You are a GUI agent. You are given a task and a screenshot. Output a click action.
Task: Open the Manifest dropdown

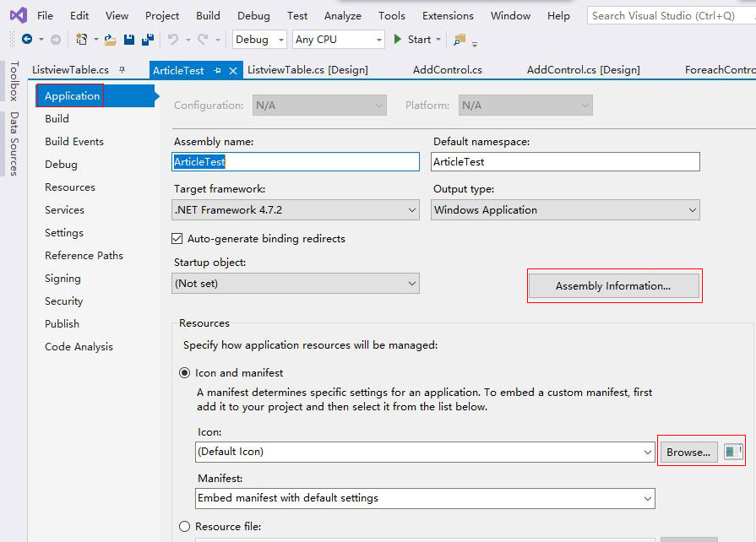pyautogui.click(x=425, y=498)
